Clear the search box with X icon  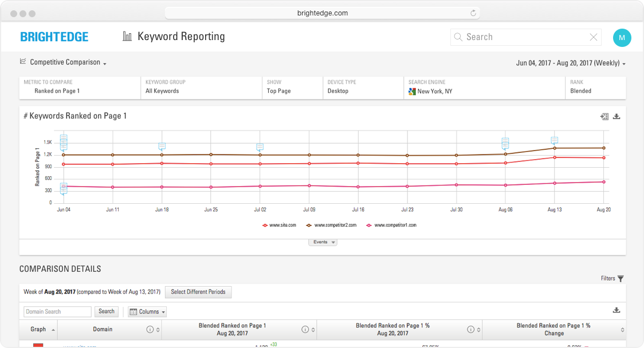594,37
